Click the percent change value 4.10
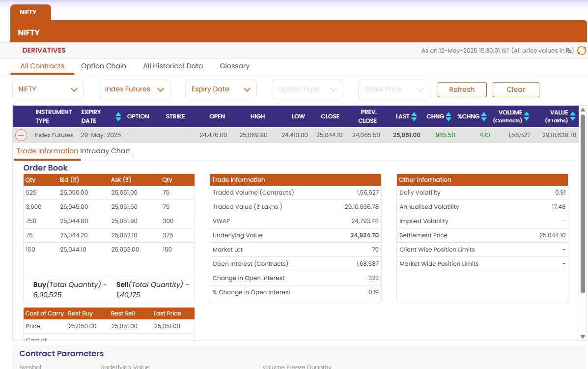Screen dimensions: 588x369 tap(484, 135)
